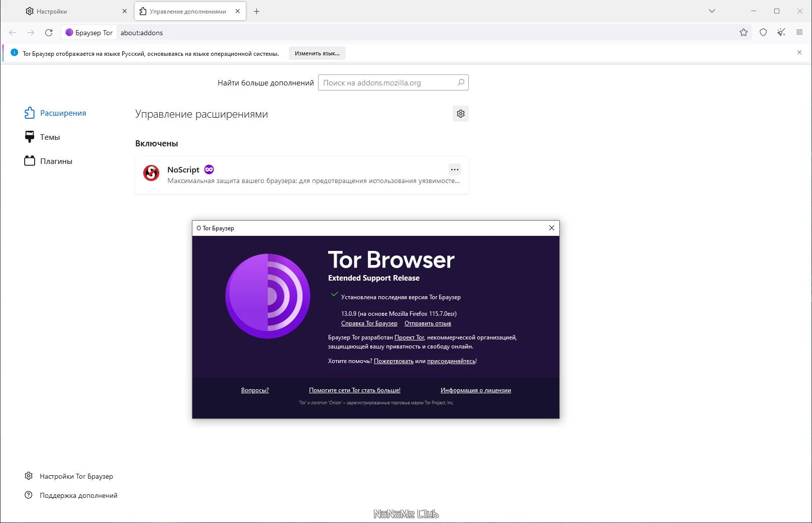This screenshot has height=523, width=812.
Task: Select the Управление дополнениями tab
Action: 190,11
